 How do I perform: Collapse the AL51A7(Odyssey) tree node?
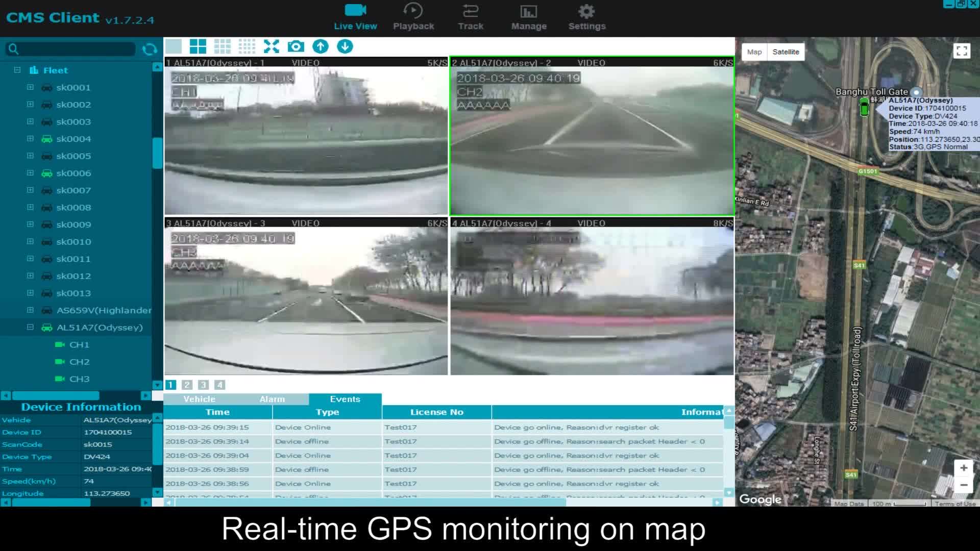30,328
